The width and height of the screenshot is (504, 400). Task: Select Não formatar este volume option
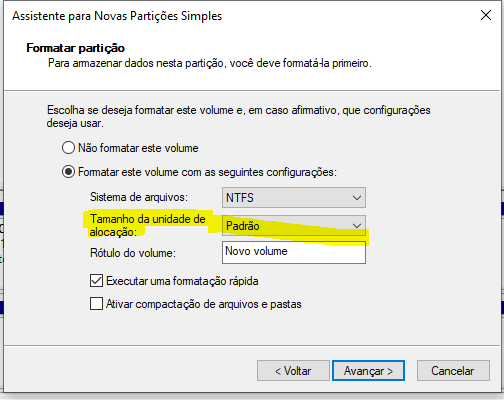pos(68,148)
